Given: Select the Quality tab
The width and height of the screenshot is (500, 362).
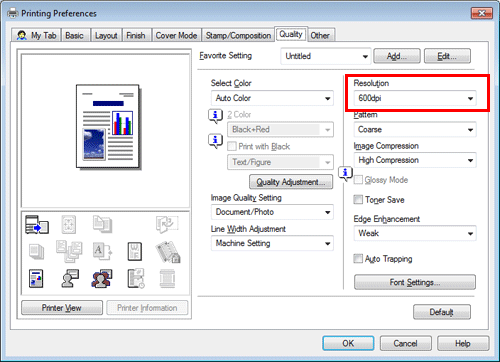Looking at the screenshot, I should click(x=291, y=34).
